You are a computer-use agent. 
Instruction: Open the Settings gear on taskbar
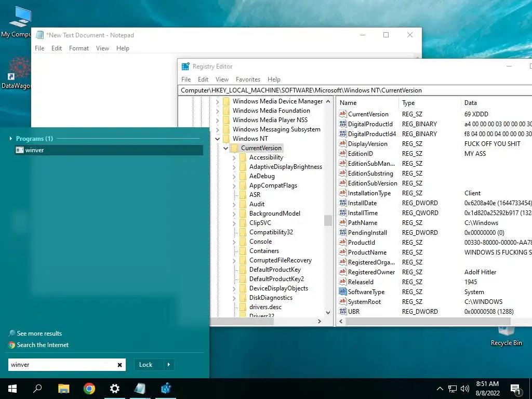[115, 389]
